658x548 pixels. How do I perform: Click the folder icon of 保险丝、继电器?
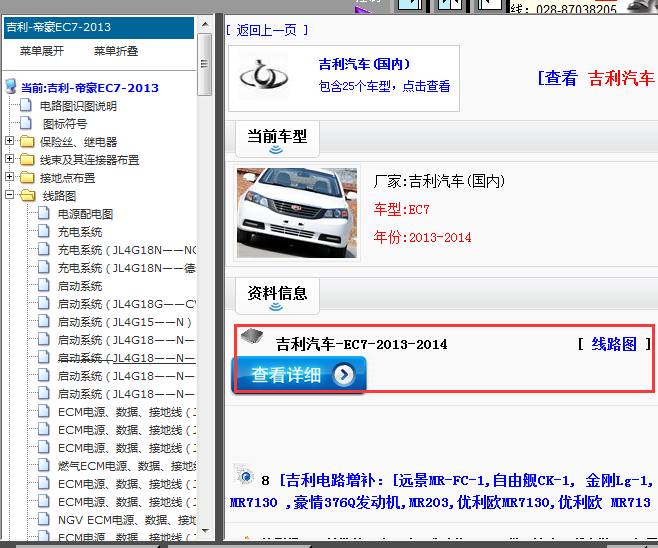tap(27, 141)
